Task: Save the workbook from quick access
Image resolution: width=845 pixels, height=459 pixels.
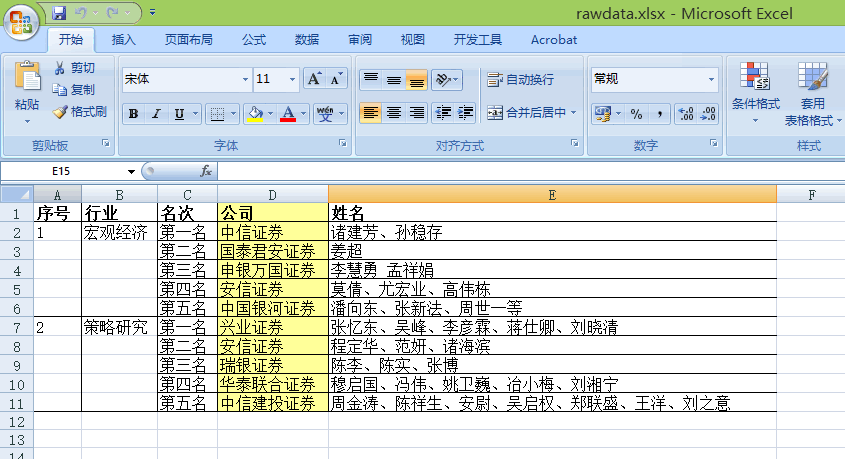Action: pyautogui.click(x=59, y=12)
